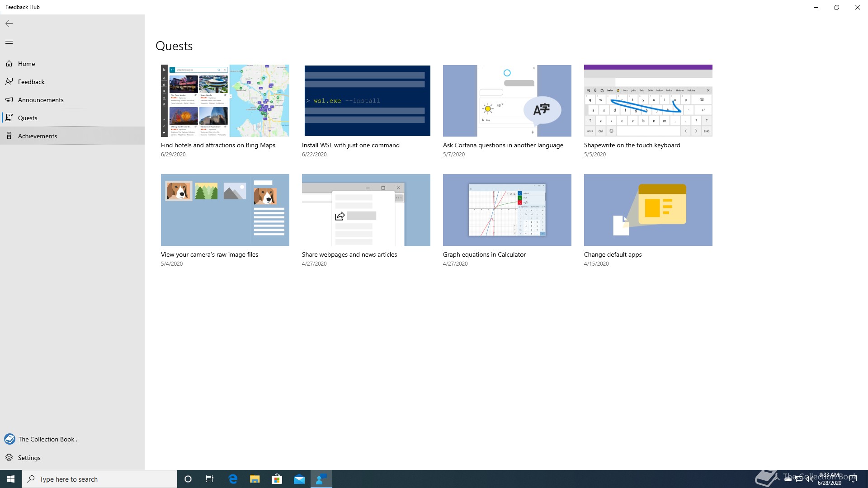
Task: Open the Install WSL quest thumbnail
Action: (x=366, y=101)
